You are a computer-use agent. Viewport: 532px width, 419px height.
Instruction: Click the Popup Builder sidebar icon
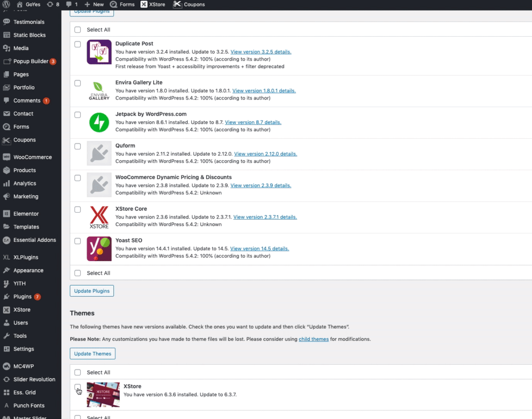[x=6, y=61]
